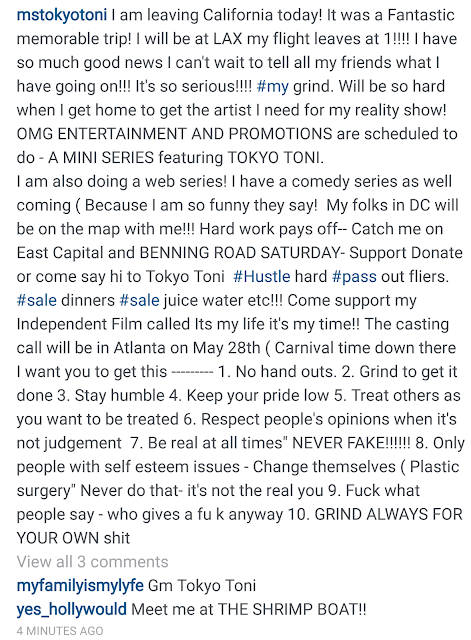The height and width of the screenshot is (640, 471).
Task: Click the 'OMG ENTERTAINMENT AND PROMOTIONS' caption text
Action: click(x=174, y=134)
